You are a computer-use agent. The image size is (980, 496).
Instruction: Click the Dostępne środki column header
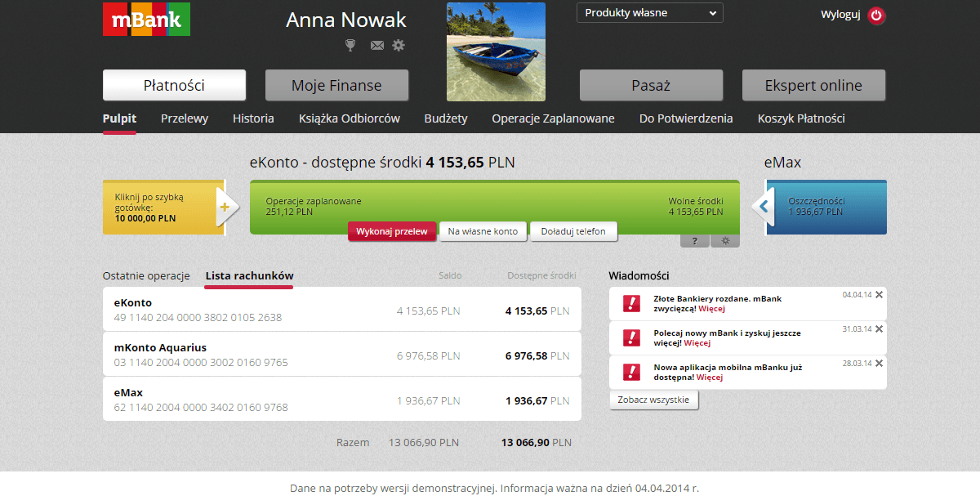[541, 276]
